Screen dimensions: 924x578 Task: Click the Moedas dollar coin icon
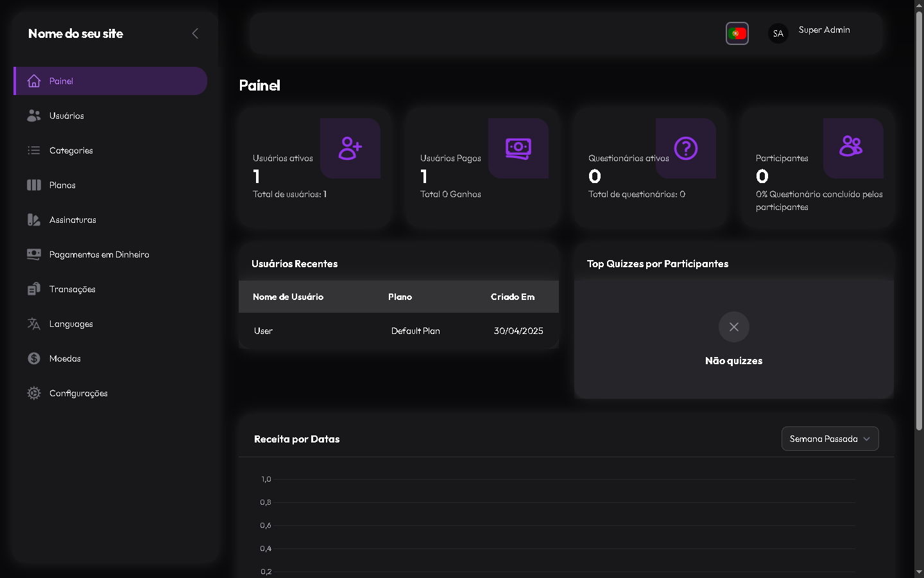[x=34, y=358]
